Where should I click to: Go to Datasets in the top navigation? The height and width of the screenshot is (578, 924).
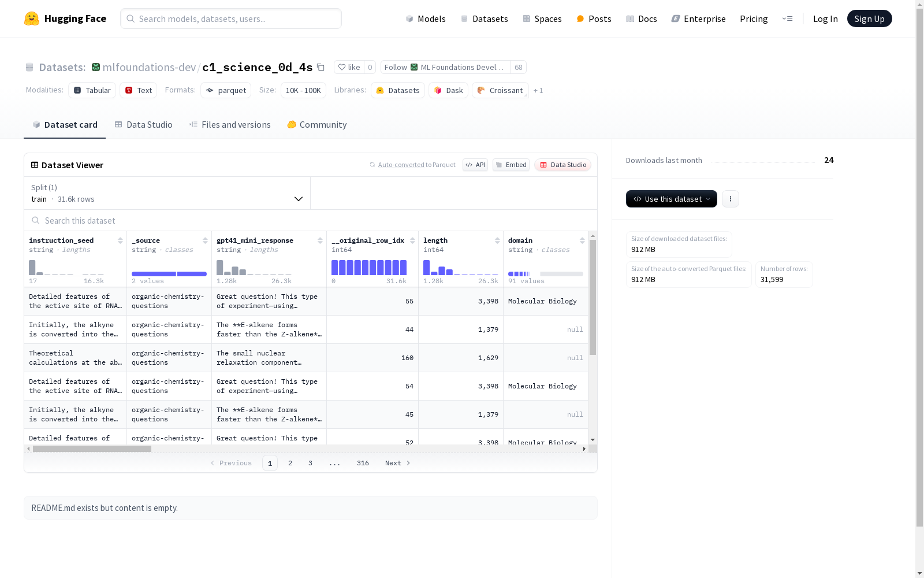pyautogui.click(x=484, y=18)
